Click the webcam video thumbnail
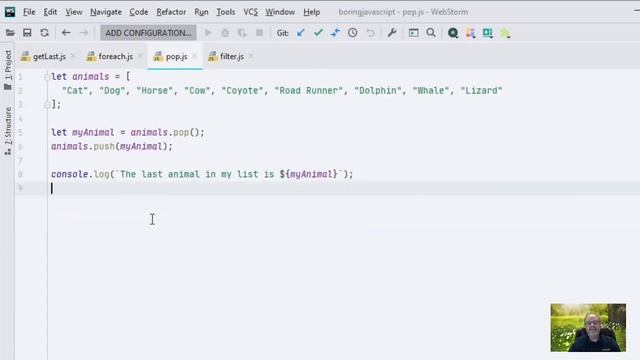640x360 pixels. click(588, 328)
